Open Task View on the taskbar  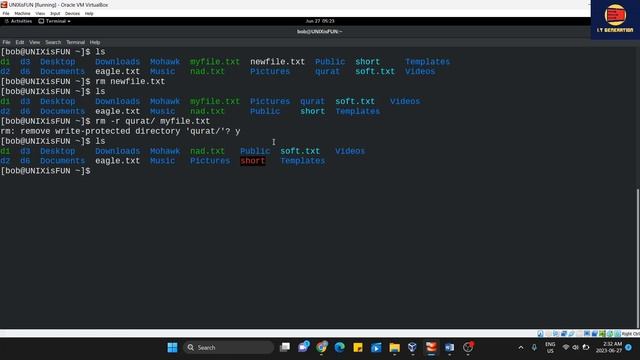point(285,347)
